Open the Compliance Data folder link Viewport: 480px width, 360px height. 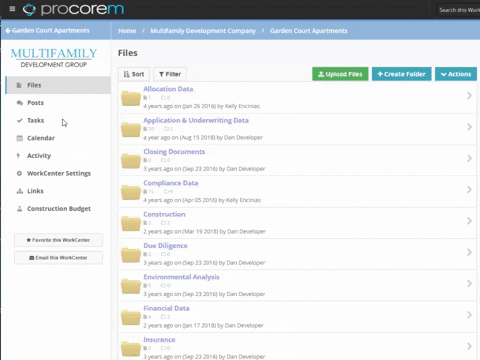point(171,183)
